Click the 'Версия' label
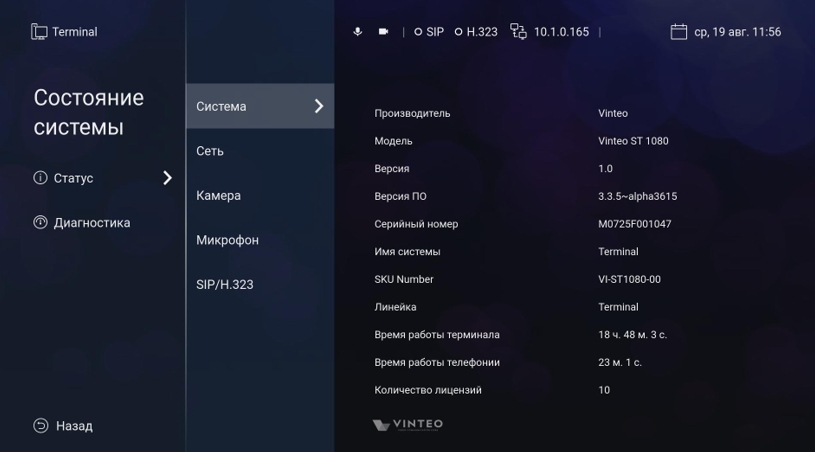The height and width of the screenshot is (452, 815). [392, 168]
